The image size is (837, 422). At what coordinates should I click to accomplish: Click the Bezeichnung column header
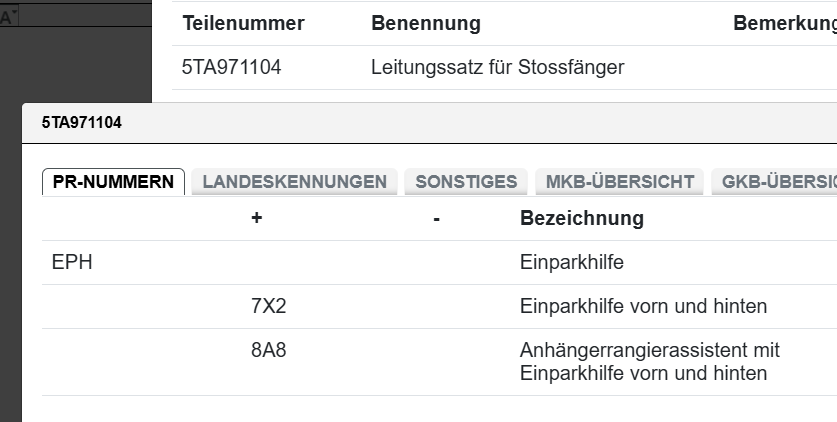point(582,218)
